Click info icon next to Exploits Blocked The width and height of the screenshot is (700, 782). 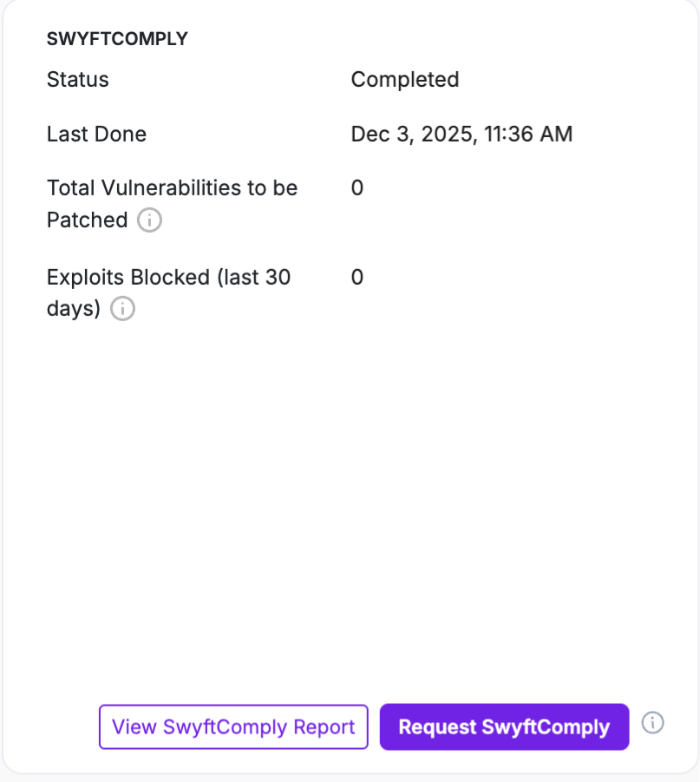pyautogui.click(x=123, y=309)
